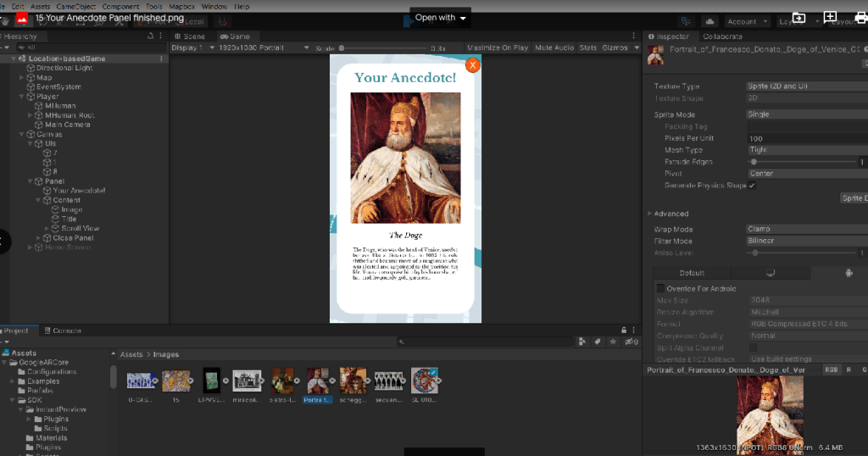Switch to the Scene tab
Image resolution: width=868 pixels, height=456 pixels.
(190, 36)
